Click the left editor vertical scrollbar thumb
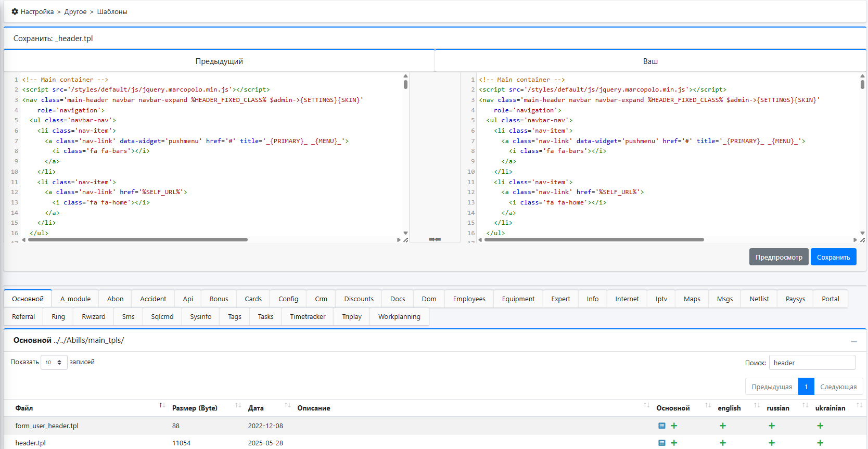868x449 pixels. (405, 84)
